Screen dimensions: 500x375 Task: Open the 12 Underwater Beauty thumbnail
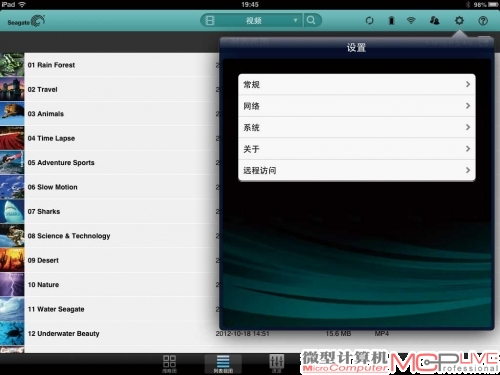click(12, 333)
